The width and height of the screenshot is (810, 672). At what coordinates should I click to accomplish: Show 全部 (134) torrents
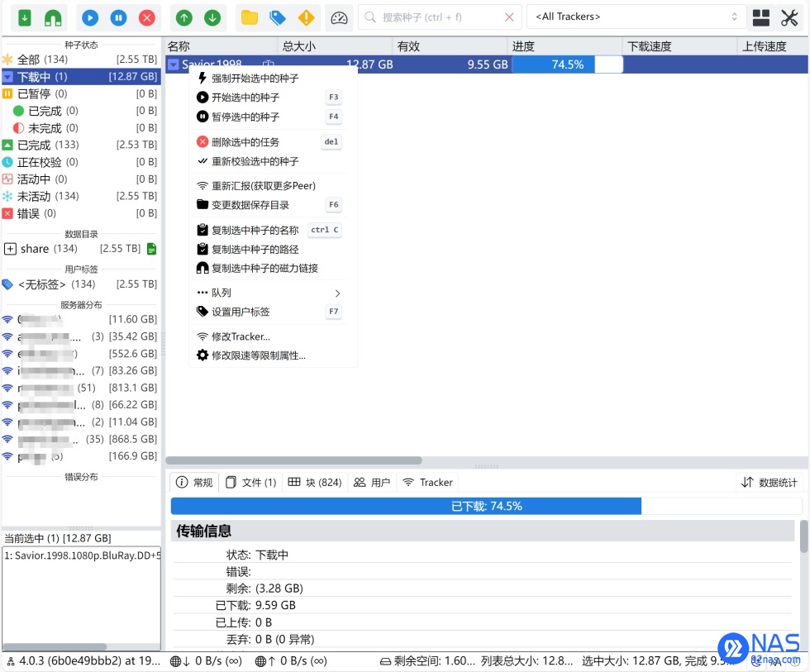pyautogui.click(x=80, y=60)
